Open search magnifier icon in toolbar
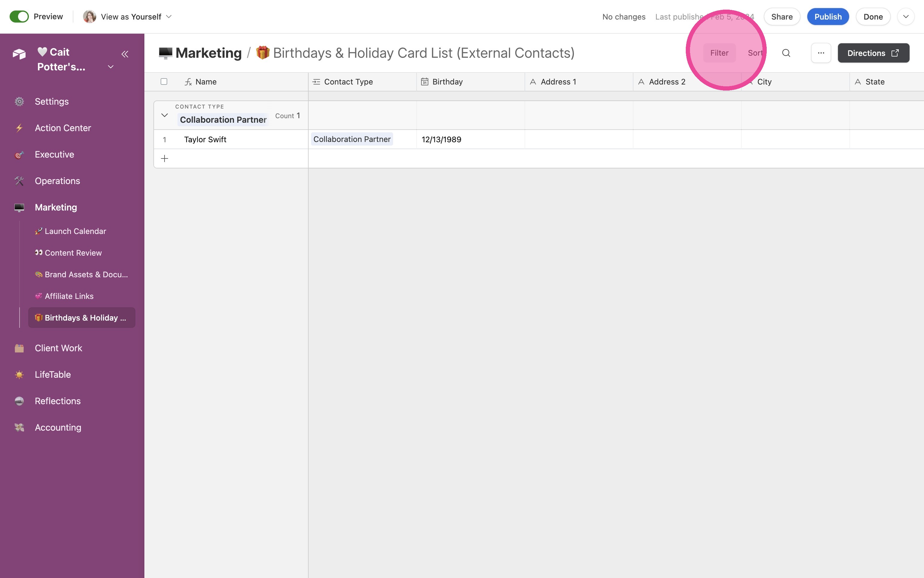924x578 pixels. (x=786, y=53)
